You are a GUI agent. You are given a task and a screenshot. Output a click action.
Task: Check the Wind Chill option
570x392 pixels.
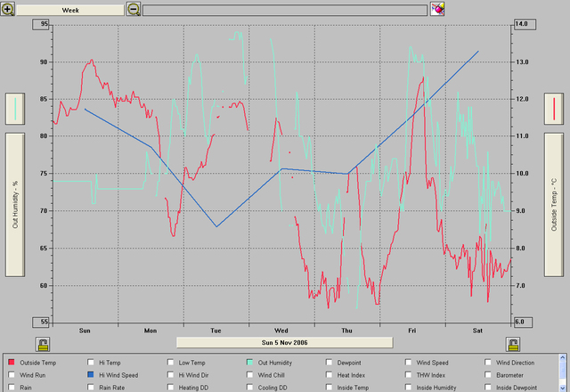pyautogui.click(x=250, y=375)
